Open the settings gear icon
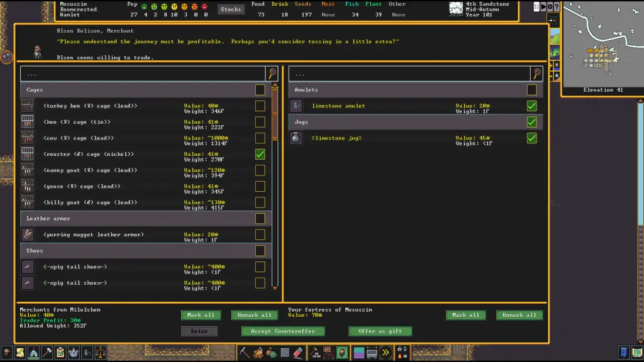 point(550,7)
